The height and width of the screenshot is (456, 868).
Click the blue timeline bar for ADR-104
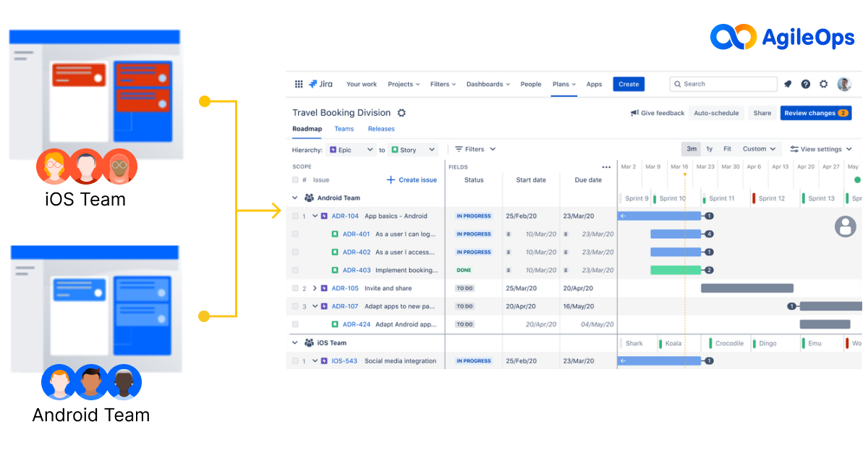click(659, 216)
